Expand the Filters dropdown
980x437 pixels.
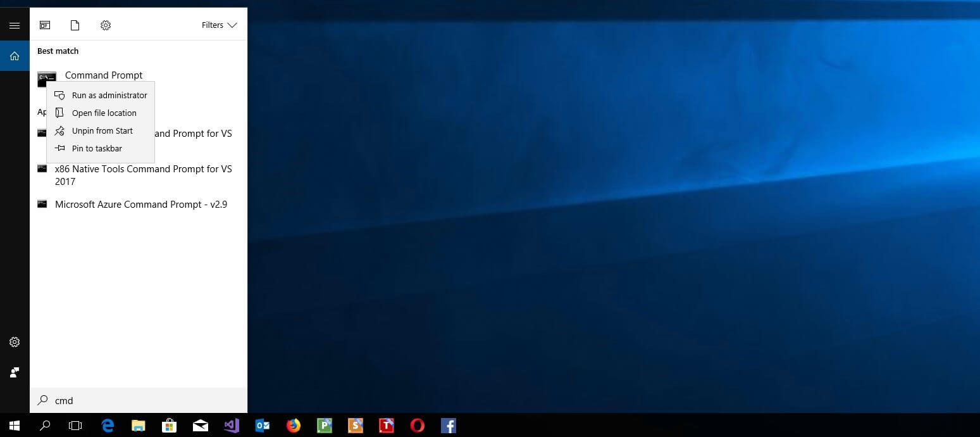[x=219, y=25]
